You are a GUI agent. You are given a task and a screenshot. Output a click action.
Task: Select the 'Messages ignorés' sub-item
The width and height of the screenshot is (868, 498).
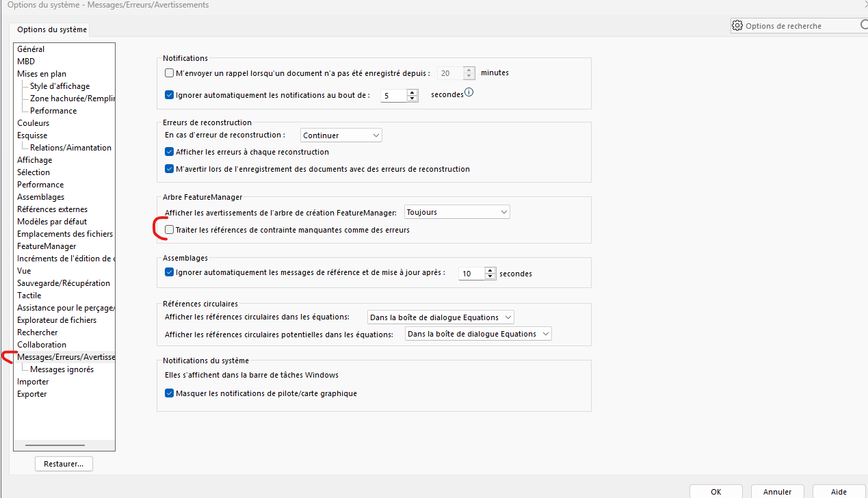click(62, 369)
